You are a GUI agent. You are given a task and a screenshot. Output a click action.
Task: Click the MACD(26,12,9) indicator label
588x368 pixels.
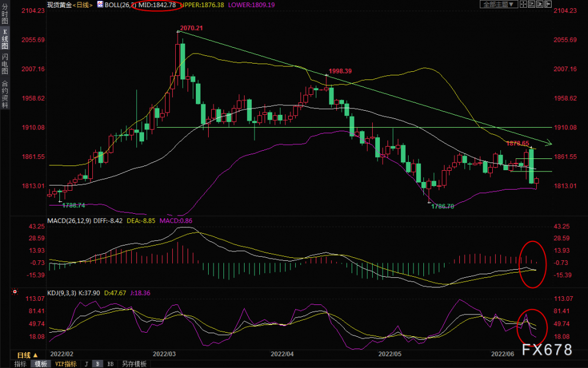[x=69, y=221]
